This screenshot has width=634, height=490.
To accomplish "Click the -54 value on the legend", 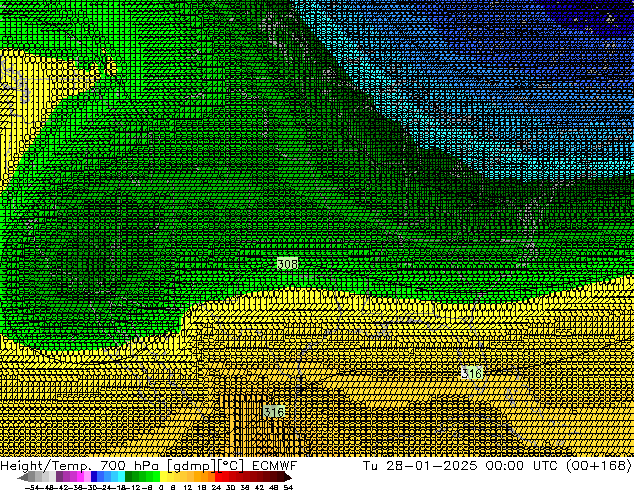I will (x=31, y=487).
